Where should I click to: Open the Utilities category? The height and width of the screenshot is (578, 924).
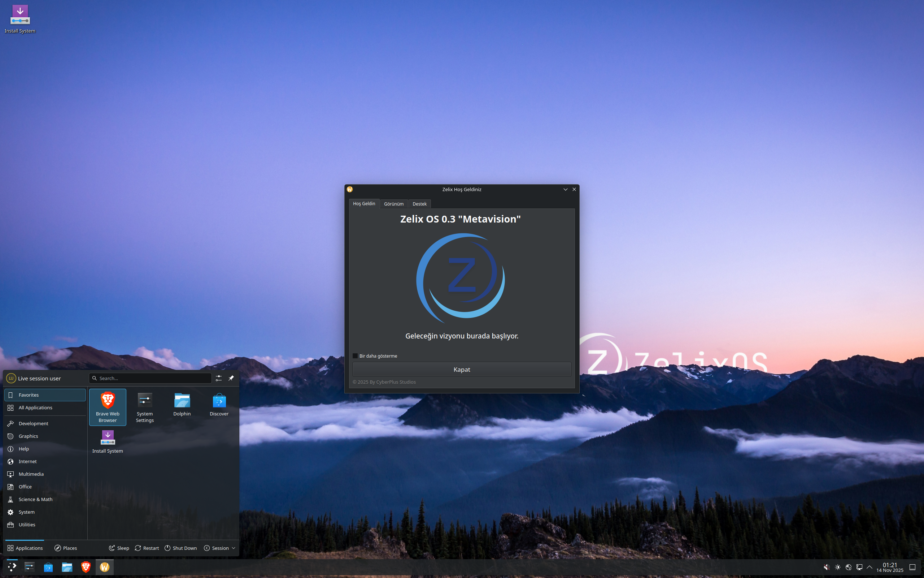(x=45, y=525)
